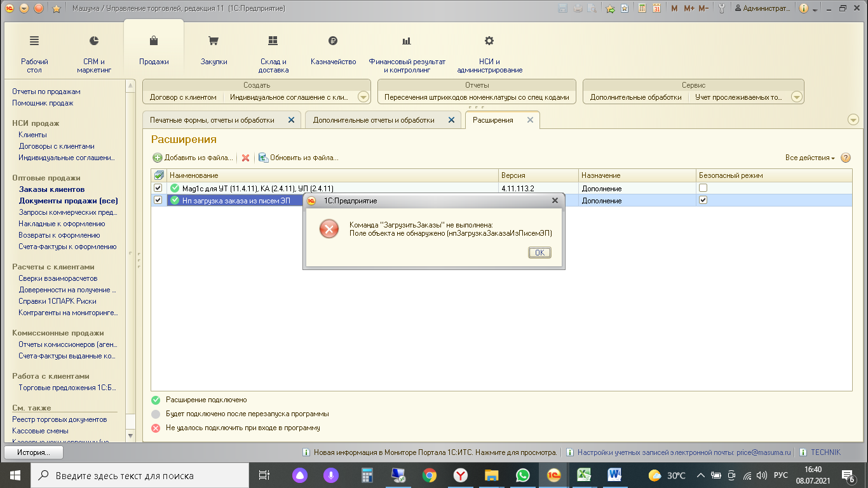Enable safe mode for the Mag1c extension
This screenshot has height=488, width=868.
click(703, 188)
